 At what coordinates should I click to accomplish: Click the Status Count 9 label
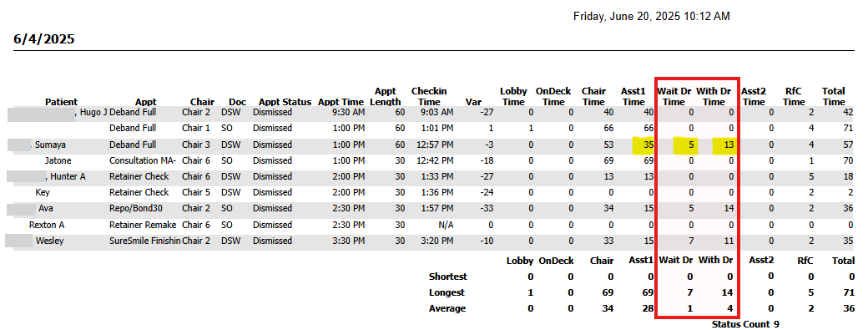[745, 324]
